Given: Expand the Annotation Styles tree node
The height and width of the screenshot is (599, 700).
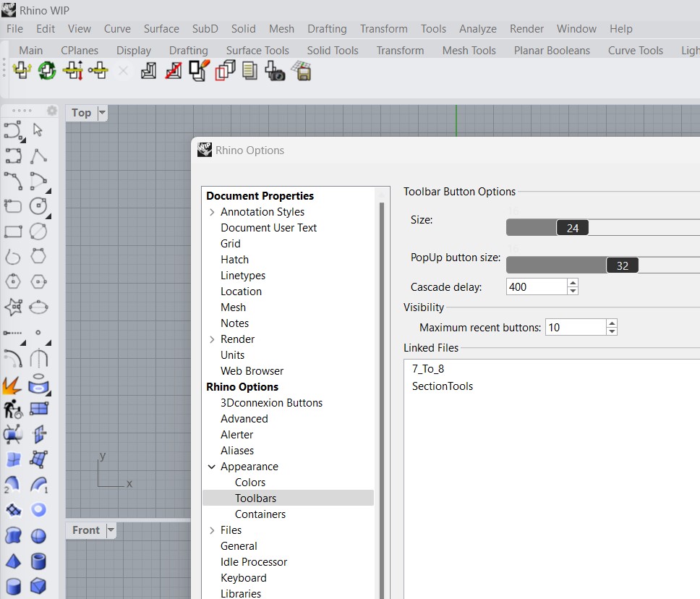Looking at the screenshot, I should (212, 212).
